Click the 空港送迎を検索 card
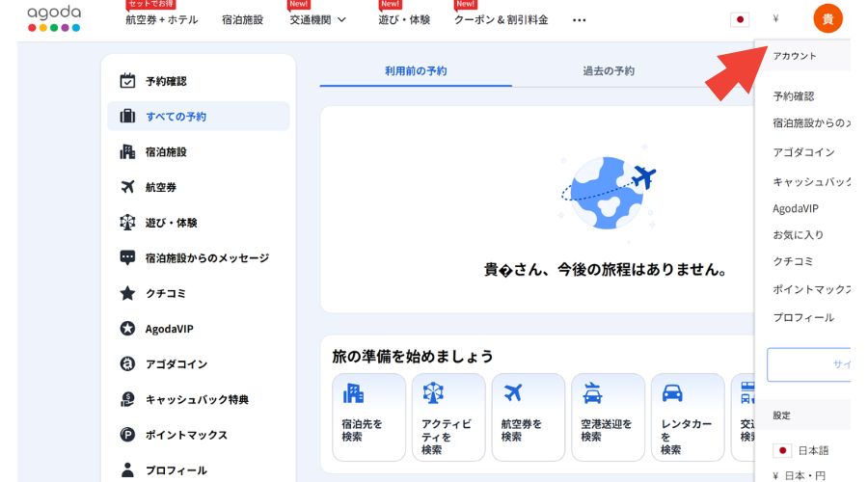The height and width of the screenshot is (482, 868). pyautogui.click(x=608, y=417)
